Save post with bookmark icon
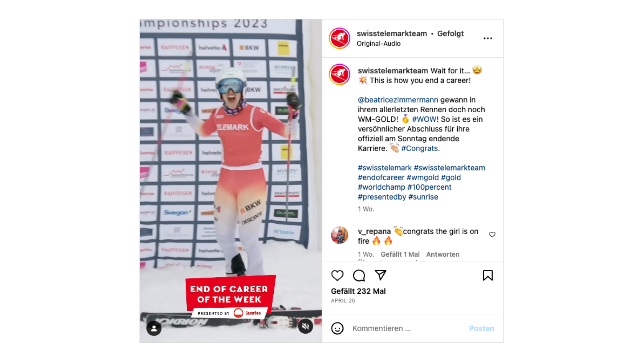 pyautogui.click(x=488, y=275)
